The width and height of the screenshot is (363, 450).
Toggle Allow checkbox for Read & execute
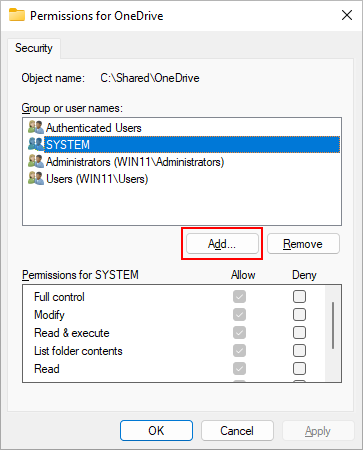click(x=239, y=332)
